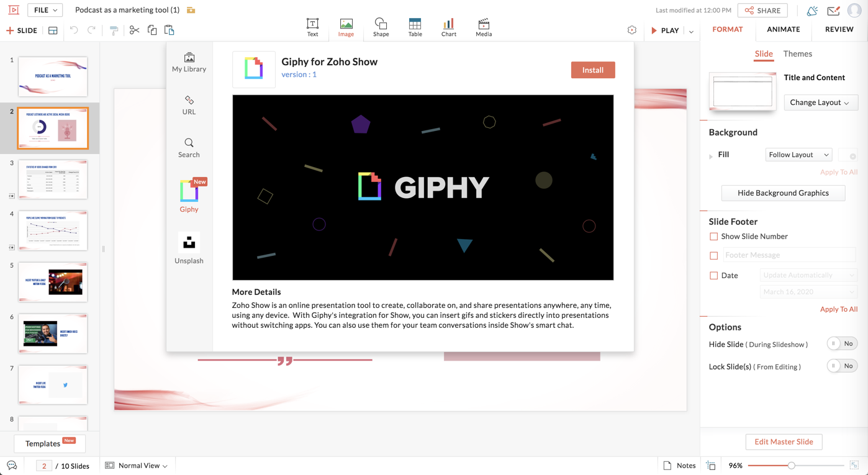Open the Shape tool
Image resolution: width=868 pixels, height=475 pixels.
[x=381, y=27]
